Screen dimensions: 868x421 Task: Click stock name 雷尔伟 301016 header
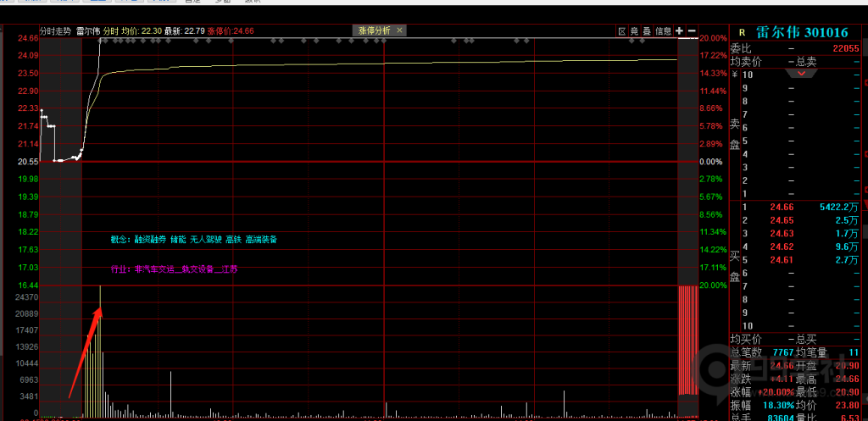pyautogui.click(x=802, y=32)
